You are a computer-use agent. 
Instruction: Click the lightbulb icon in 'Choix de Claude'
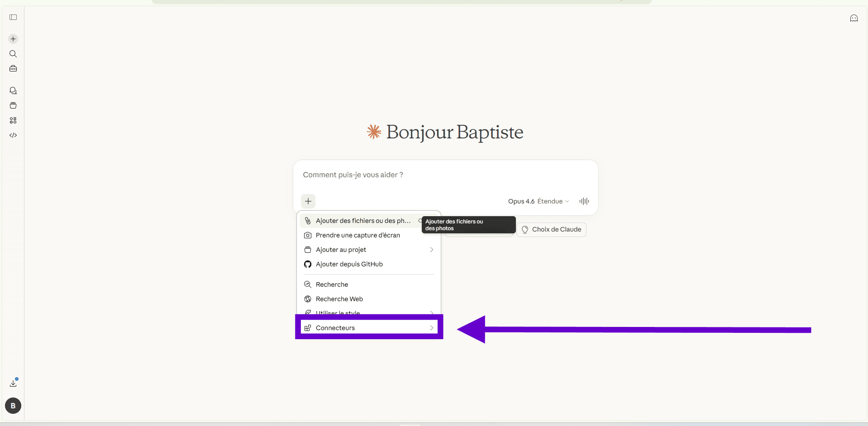pos(525,229)
